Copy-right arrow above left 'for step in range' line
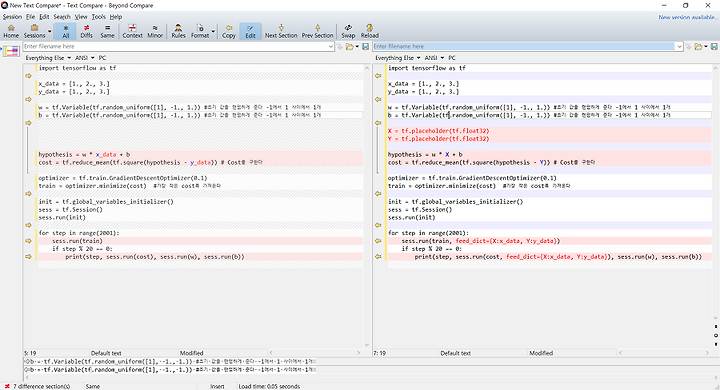Viewport: 720px width, 390px height. tap(28, 225)
